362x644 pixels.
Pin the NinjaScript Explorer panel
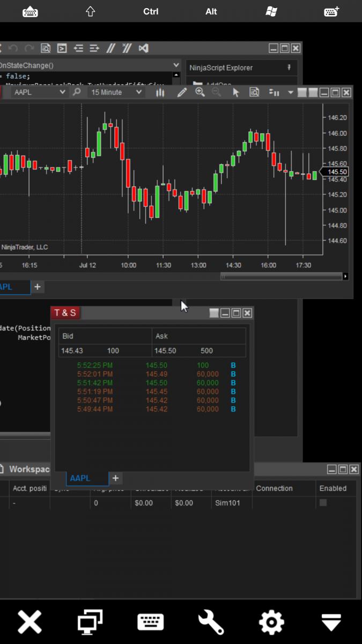pos(289,68)
